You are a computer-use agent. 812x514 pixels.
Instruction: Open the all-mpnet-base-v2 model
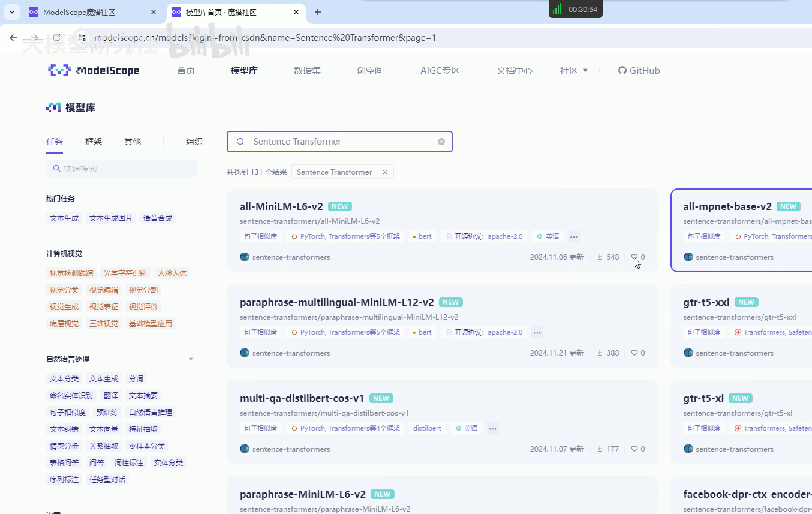tap(727, 206)
